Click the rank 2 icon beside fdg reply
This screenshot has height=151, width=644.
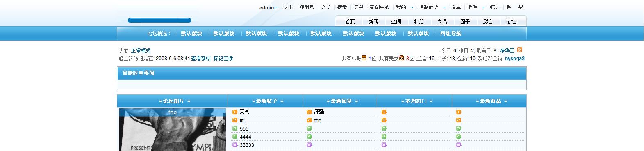[309, 120]
